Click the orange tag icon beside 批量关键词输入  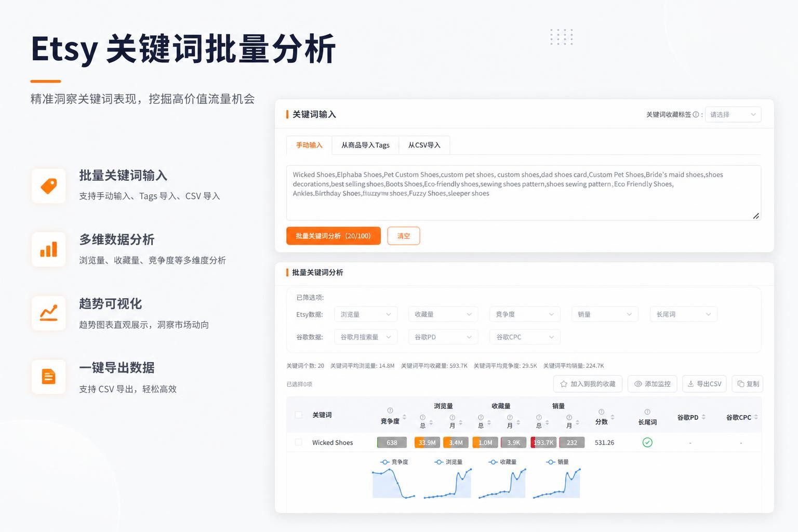[x=49, y=185]
